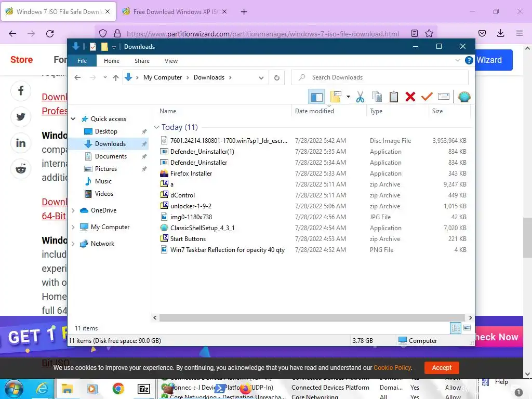Click the Copy icon in the toolbar
This screenshot has height=399, width=532.
pos(377,97)
